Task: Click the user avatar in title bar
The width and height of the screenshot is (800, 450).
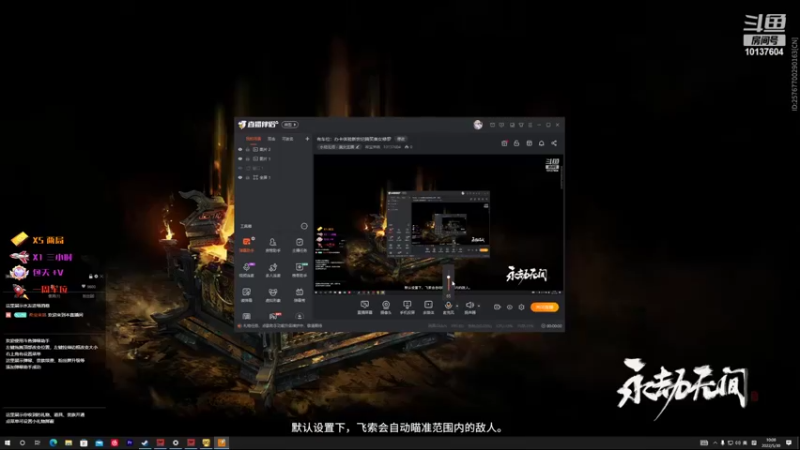Action: coord(478,124)
